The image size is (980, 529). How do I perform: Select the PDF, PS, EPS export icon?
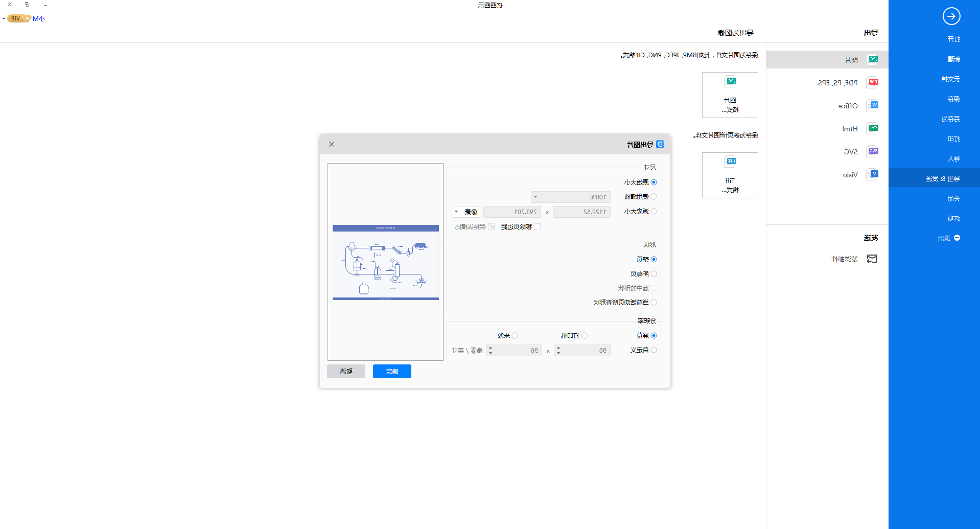click(x=873, y=82)
